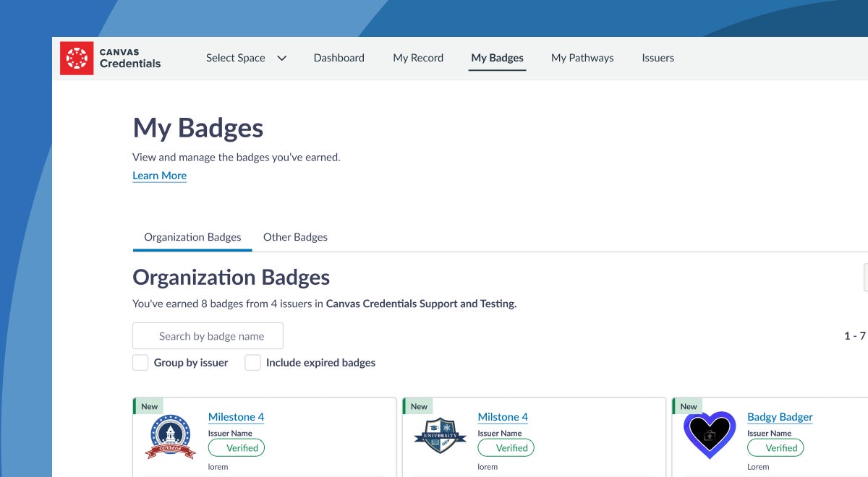
Task: Click the Verified tag on Milstone 4
Action: (506, 448)
